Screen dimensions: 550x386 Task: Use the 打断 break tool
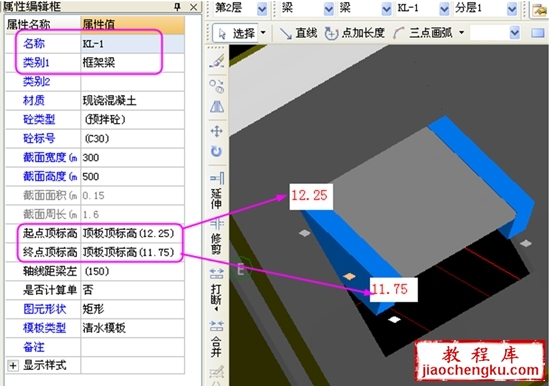point(217,290)
